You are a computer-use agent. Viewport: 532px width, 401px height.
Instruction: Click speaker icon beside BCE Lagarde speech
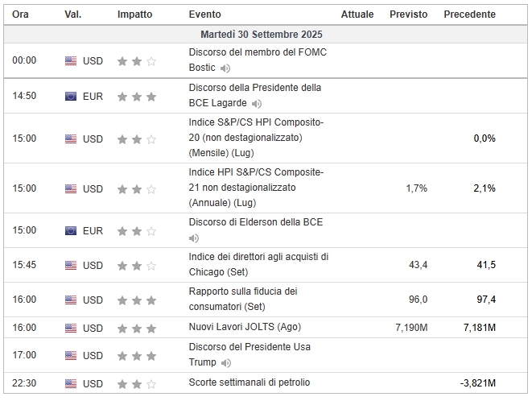pos(256,104)
